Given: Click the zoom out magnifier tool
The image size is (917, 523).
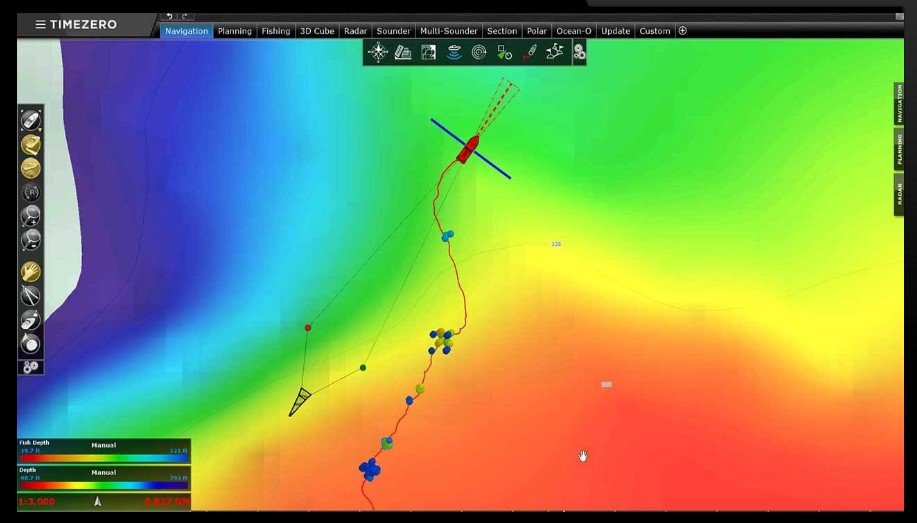Looking at the screenshot, I should coord(31,240).
